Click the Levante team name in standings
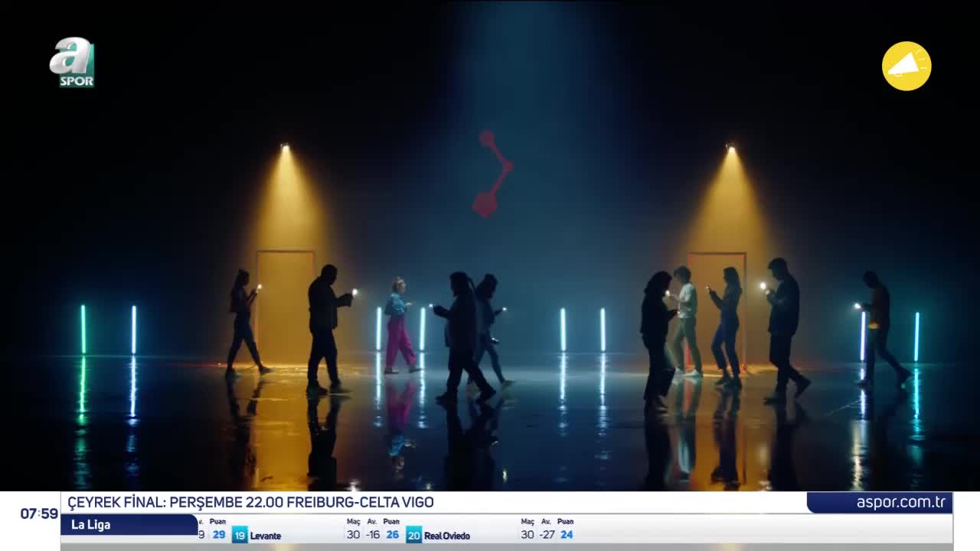Viewport: 980px width, 551px height. coord(266,536)
